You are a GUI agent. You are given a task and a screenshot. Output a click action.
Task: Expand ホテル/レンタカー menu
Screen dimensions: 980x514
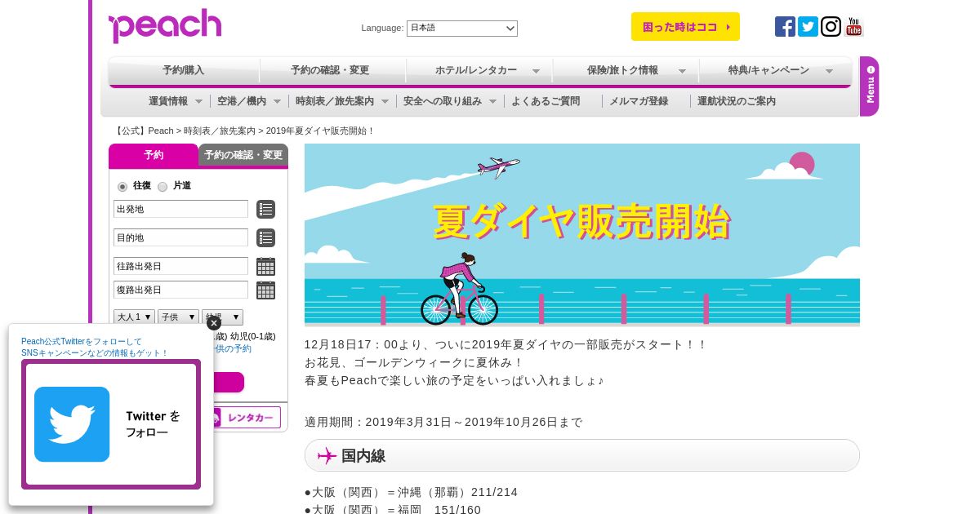click(x=479, y=70)
